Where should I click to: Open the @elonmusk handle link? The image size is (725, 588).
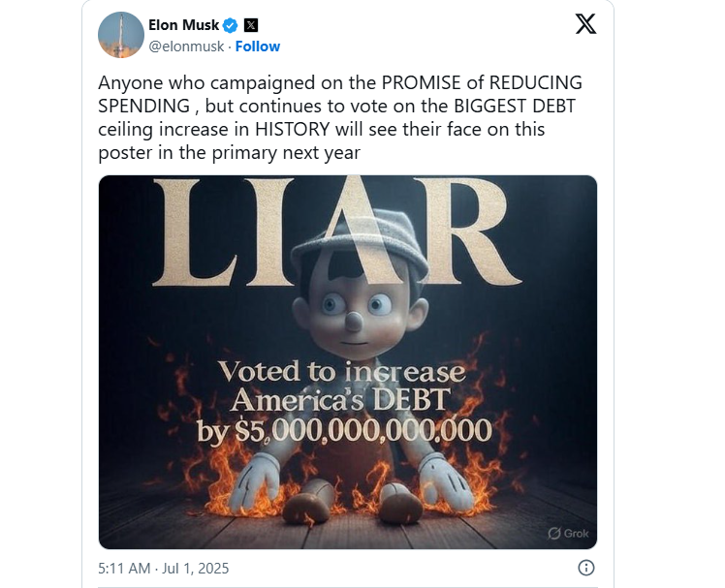coord(186,46)
